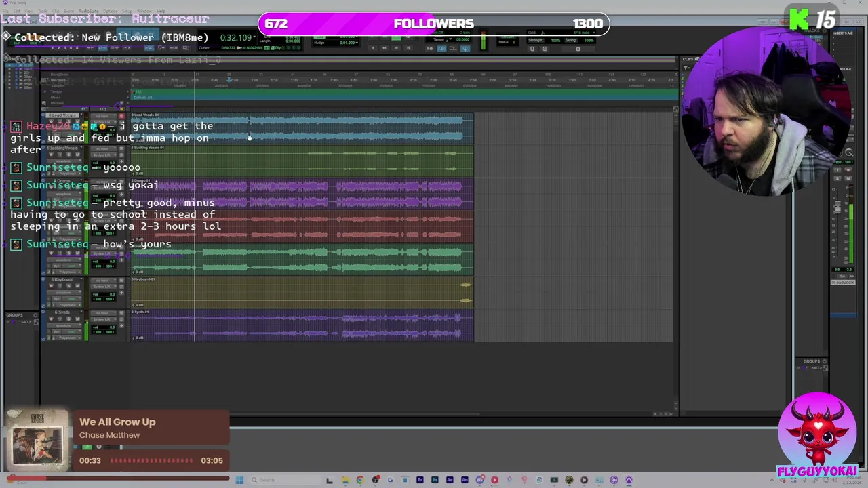
Task: Click the Synth track dyn button
Action: coord(56,332)
